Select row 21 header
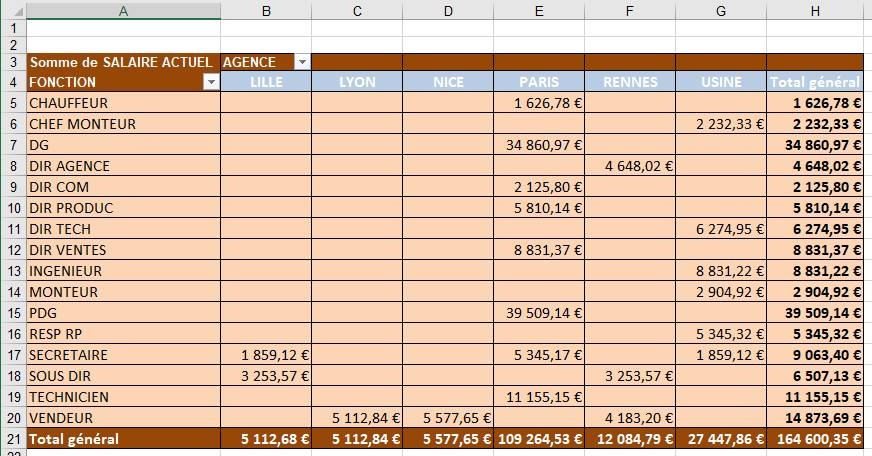The height and width of the screenshot is (456, 872). [13, 439]
